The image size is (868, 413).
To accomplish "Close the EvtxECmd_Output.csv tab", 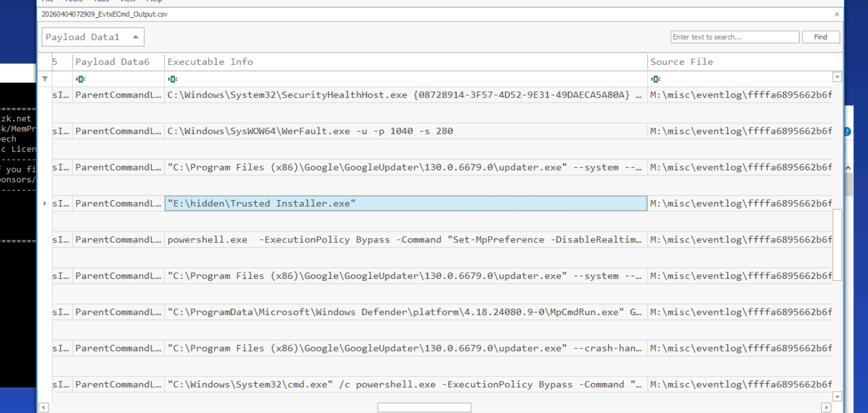I will click(837, 14).
